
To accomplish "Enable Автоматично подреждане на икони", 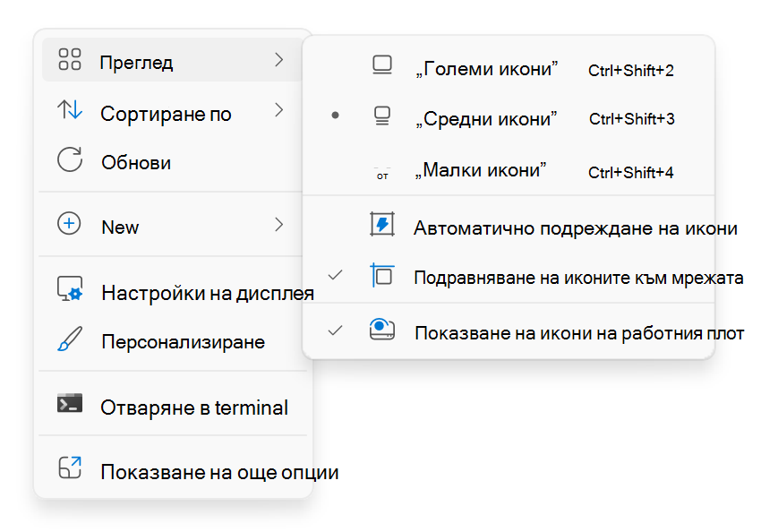I will (x=509, y=227).
